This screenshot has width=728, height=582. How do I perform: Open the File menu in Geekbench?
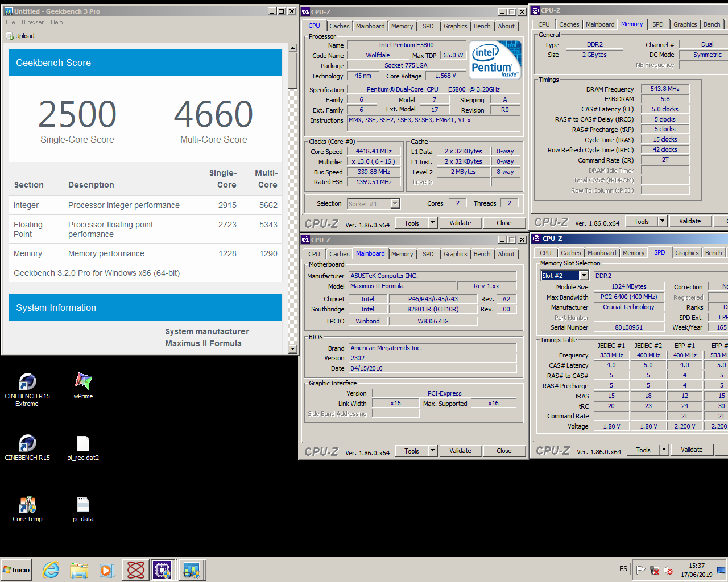click(x=10, y=22)
